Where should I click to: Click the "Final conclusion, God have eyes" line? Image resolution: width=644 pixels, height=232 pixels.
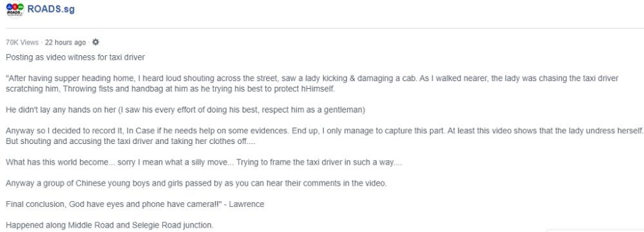pos(135,204)
